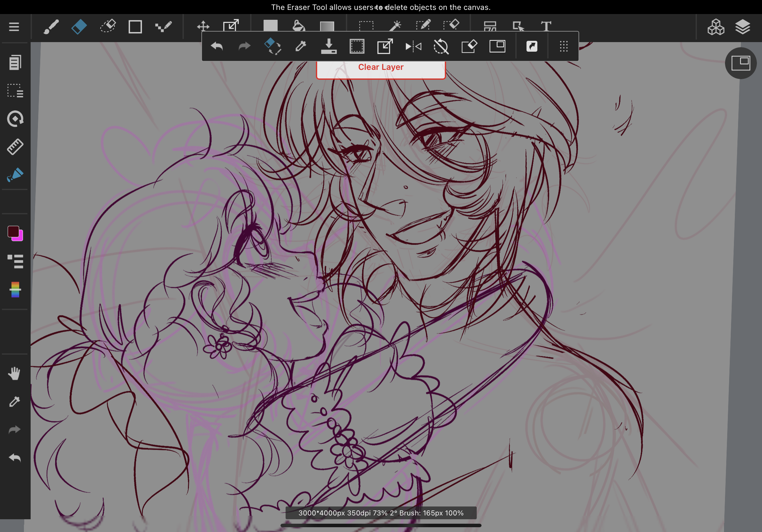762x532 pixels.
Task: Tap the dotted grip handle of shortcut bar
Action: coord(564,47)
